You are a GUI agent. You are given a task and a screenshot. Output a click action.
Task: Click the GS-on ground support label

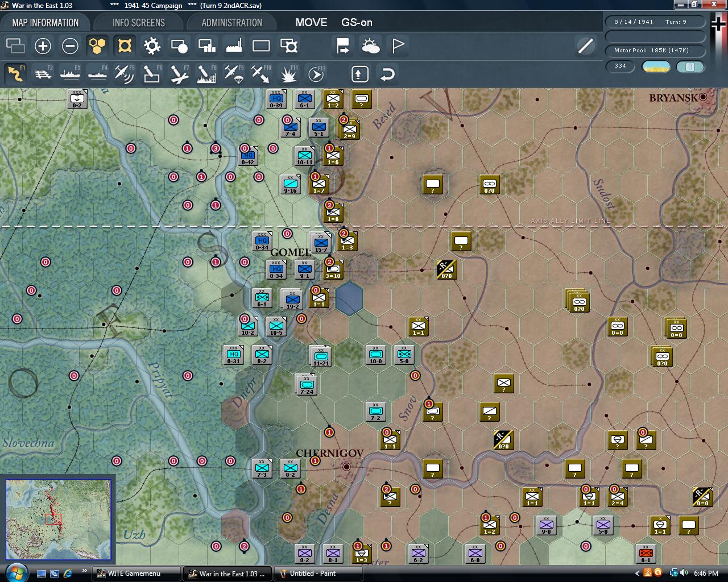[357, 23]
